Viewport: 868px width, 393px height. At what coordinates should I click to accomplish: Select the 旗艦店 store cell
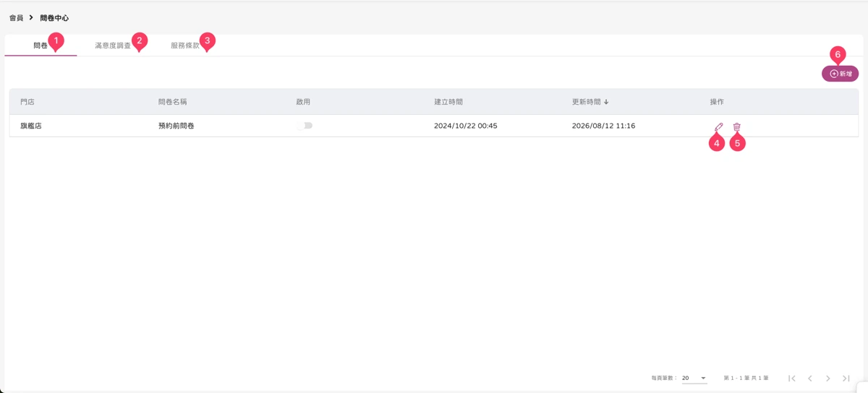[x=31, y=126]
